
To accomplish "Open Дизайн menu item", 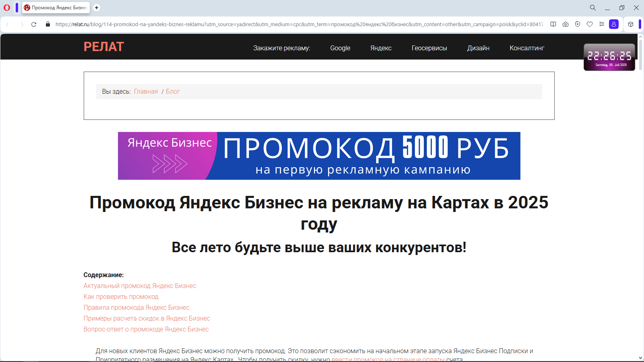I will pyautogui.click(x=478, y=48).
